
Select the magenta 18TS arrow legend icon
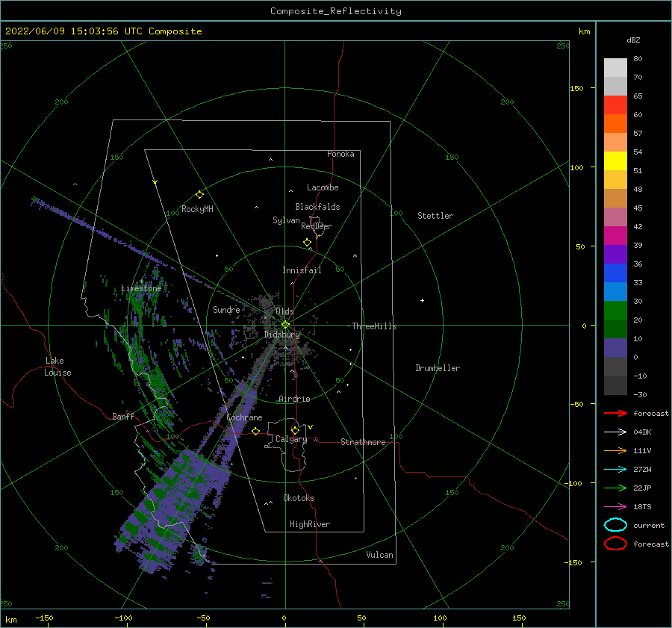615,507
